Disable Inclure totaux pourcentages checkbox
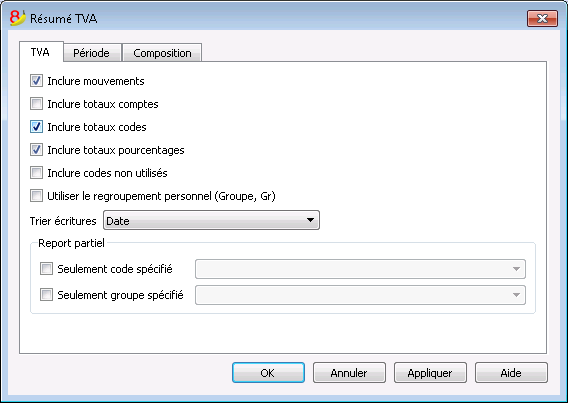The width and height of the screenshot is (568, 403). pyautogui.click(x=36, y=150)
